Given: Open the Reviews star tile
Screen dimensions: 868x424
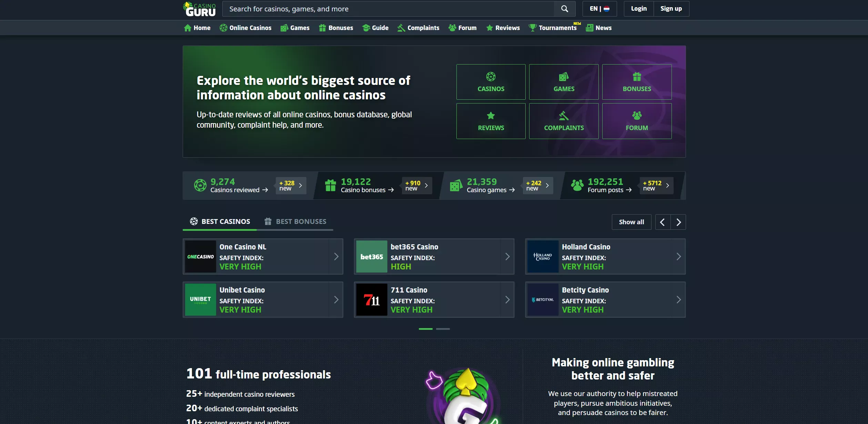Looking at the screenshot, I should pyautogui.click(x=491, y=121).
